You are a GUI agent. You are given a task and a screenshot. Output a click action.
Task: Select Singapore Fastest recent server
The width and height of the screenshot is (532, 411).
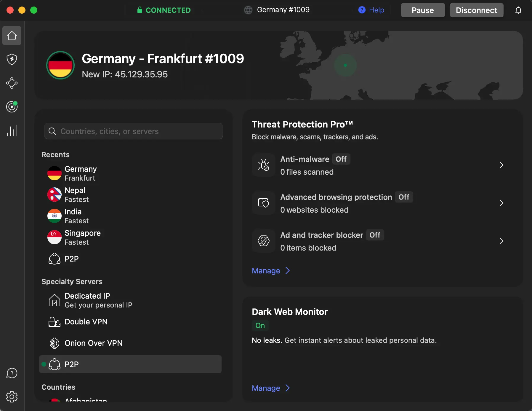click(130, 237)
